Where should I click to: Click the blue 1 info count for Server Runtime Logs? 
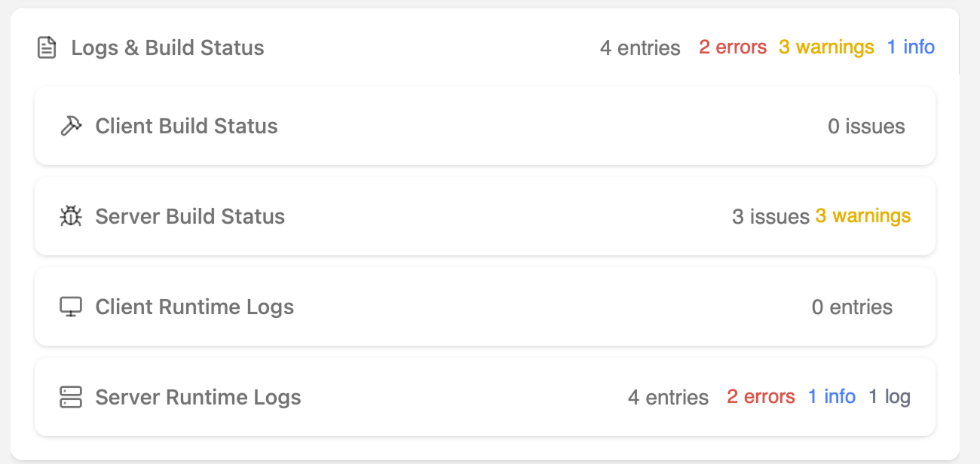point(831,397)
